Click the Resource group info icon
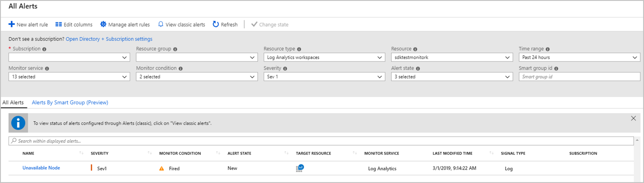 coord(175,49)
